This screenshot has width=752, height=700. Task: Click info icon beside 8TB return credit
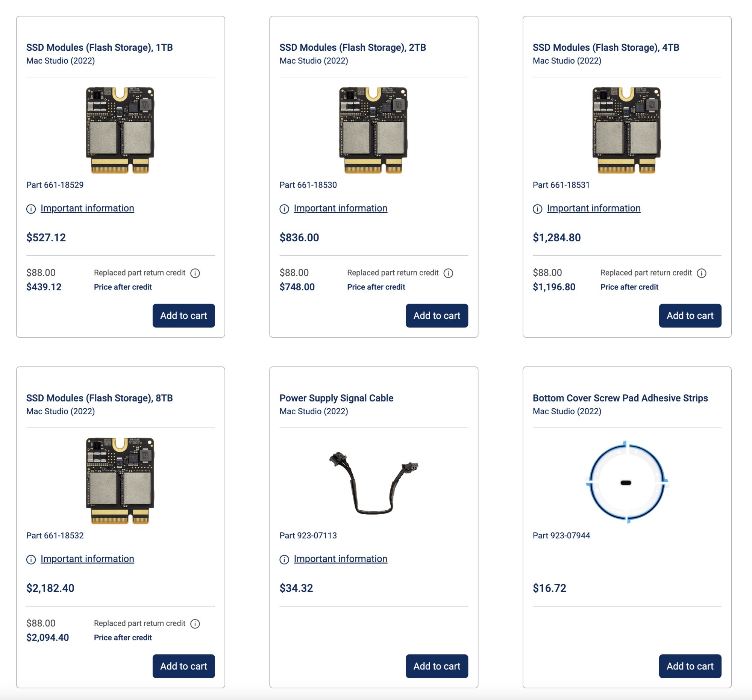[195, 624]
